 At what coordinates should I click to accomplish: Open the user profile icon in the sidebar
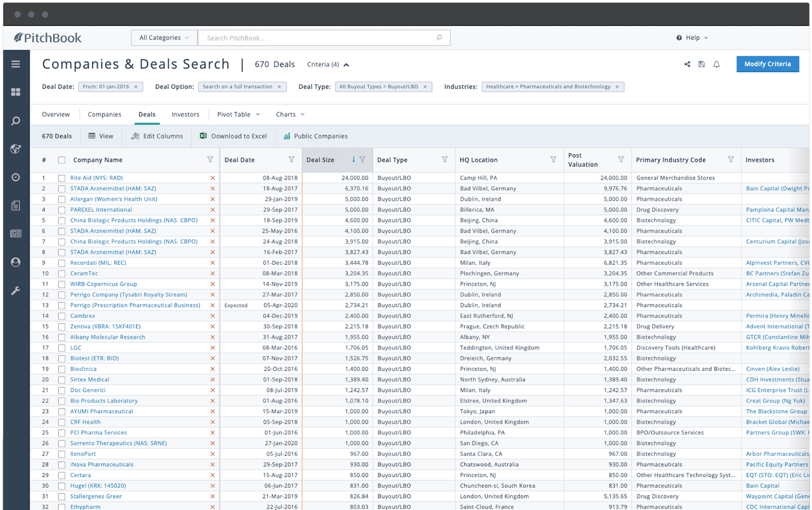coord(16,262)
